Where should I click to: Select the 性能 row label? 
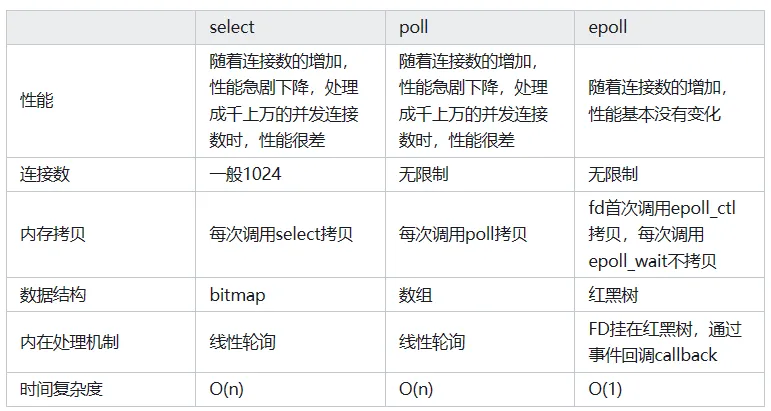[x=37, y=100]
